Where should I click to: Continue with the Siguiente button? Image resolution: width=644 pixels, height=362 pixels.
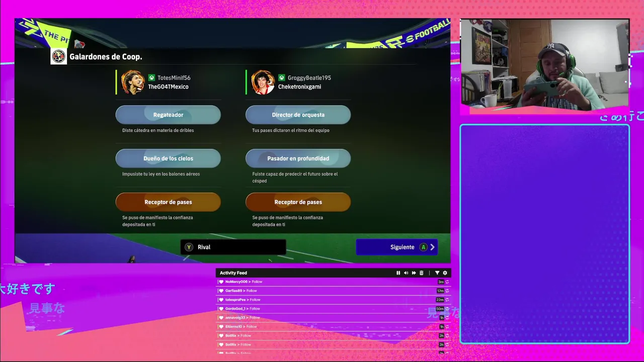tap(396, 247)
